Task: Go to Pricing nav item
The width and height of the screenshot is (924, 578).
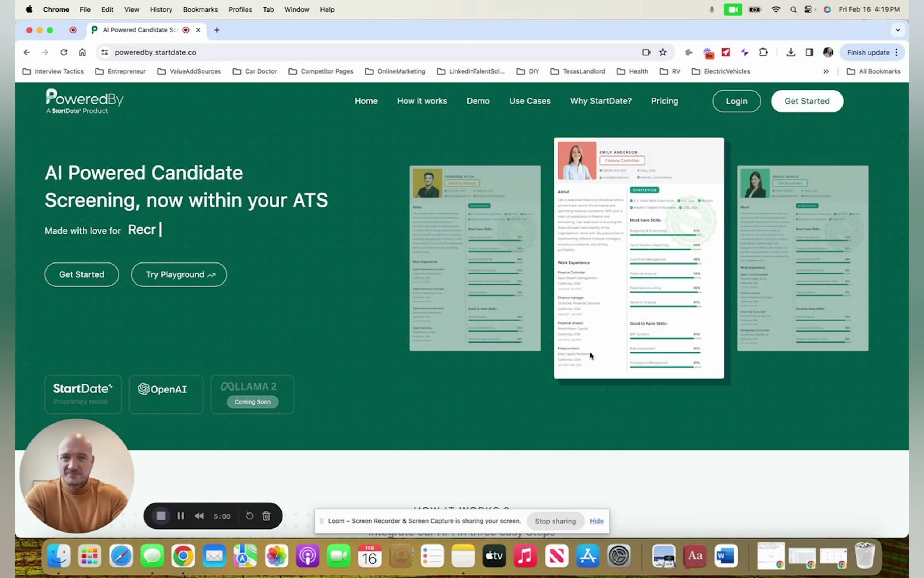Action: click(x=664, y=101)
